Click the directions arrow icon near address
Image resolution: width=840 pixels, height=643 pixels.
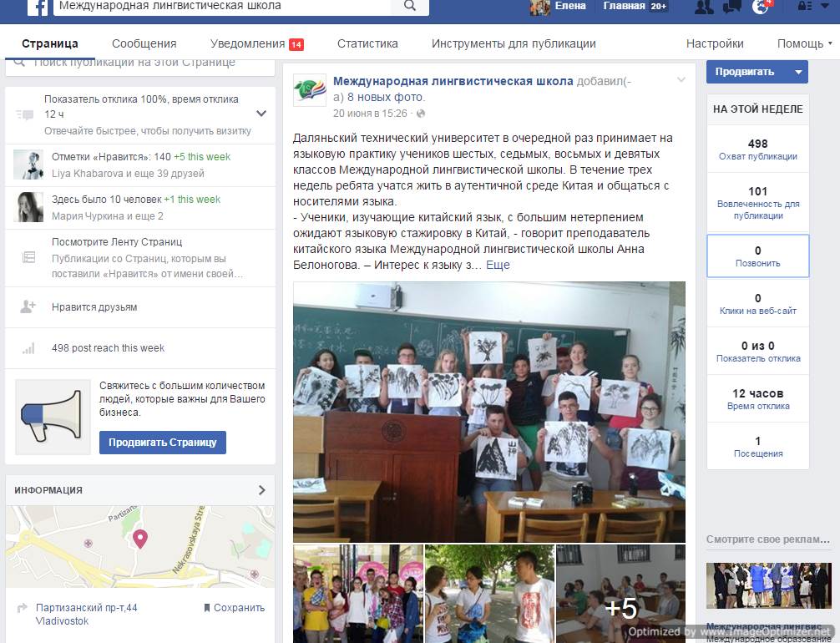point(22,608)
